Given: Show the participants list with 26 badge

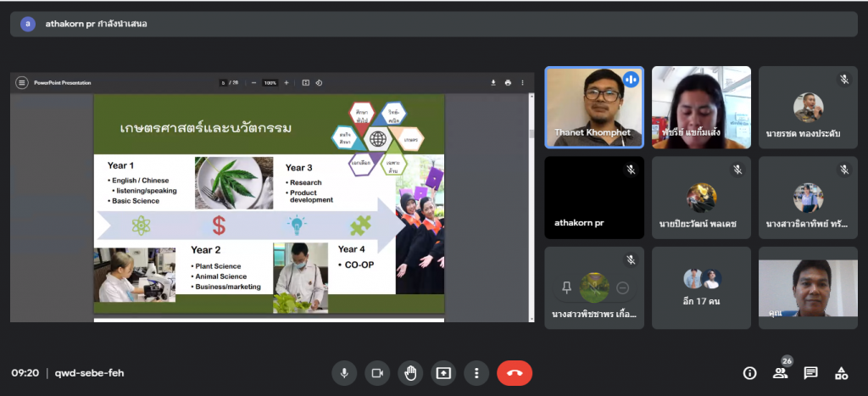Looking at the screenshot, I should (780, 372).
